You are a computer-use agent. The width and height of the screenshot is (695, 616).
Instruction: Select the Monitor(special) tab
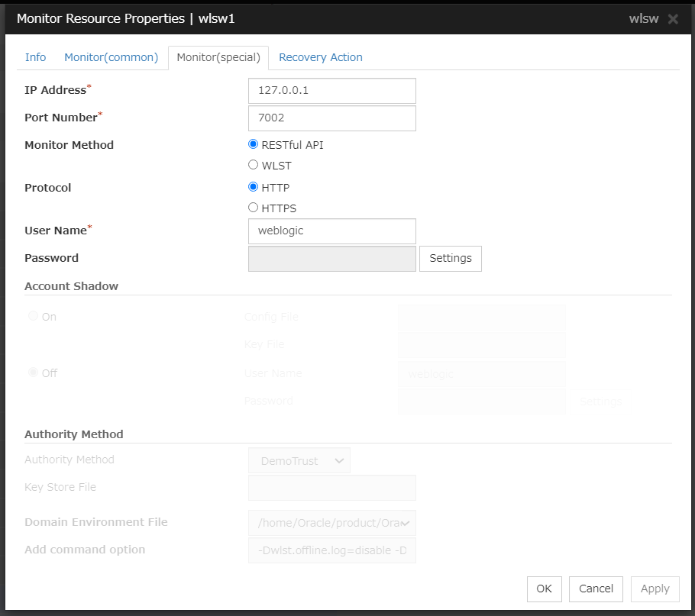(218, 57)
